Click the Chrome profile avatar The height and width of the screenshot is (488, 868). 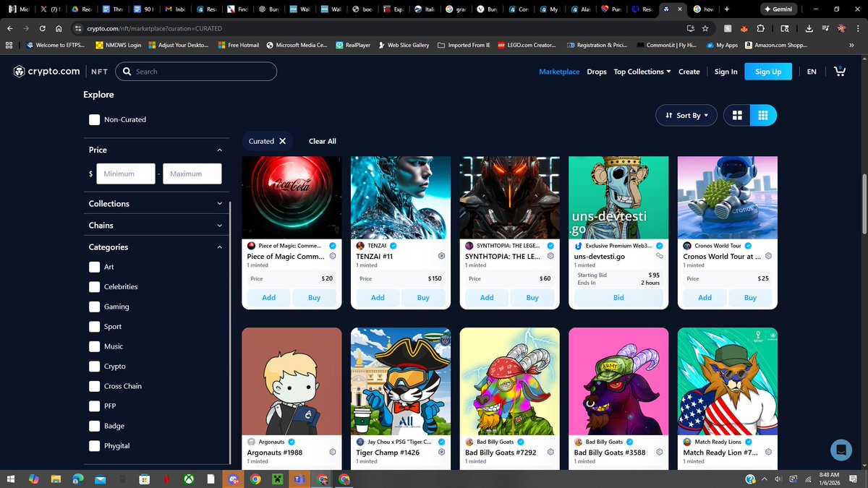coord(841,28)
